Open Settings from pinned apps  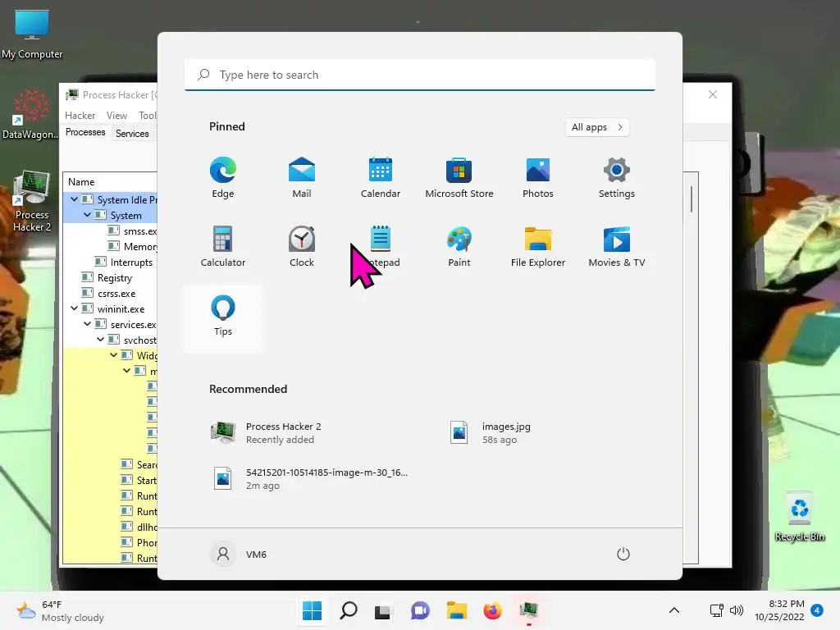(x=617, y=177)
